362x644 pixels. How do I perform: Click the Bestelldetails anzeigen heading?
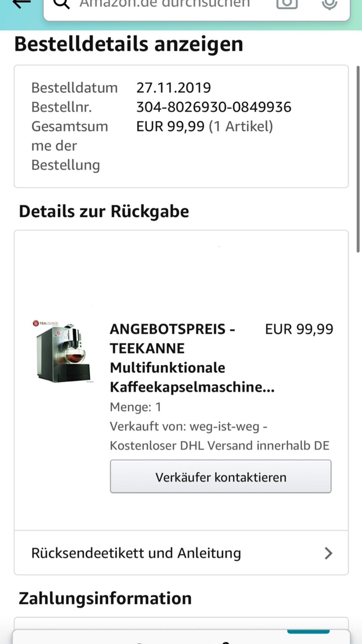pyautogui.click(x=129, y=44)
